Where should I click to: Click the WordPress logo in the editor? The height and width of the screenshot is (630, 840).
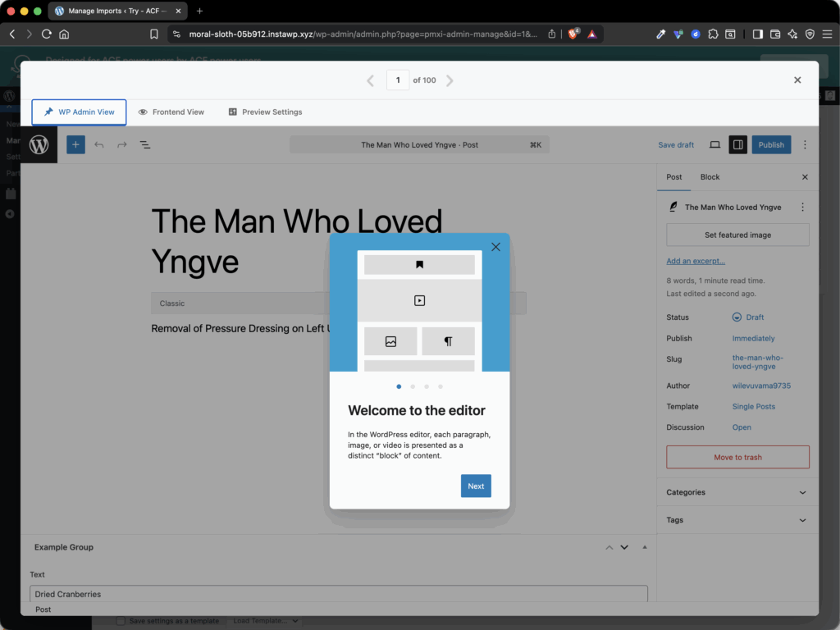coord(39,144)
